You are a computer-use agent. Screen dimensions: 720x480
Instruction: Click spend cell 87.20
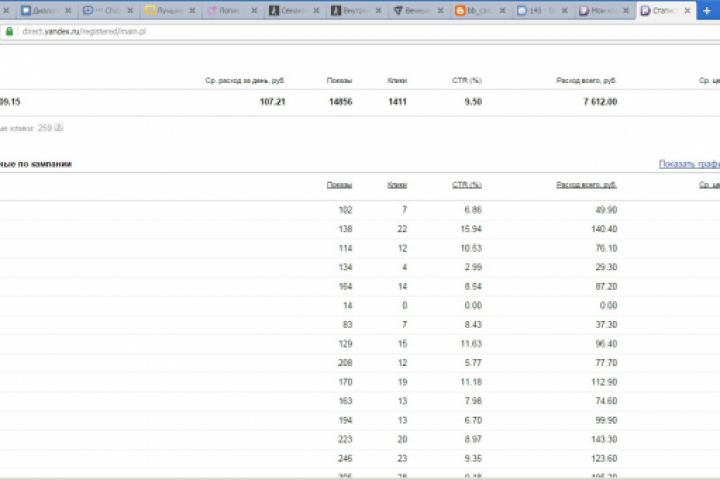coord(606,286)
